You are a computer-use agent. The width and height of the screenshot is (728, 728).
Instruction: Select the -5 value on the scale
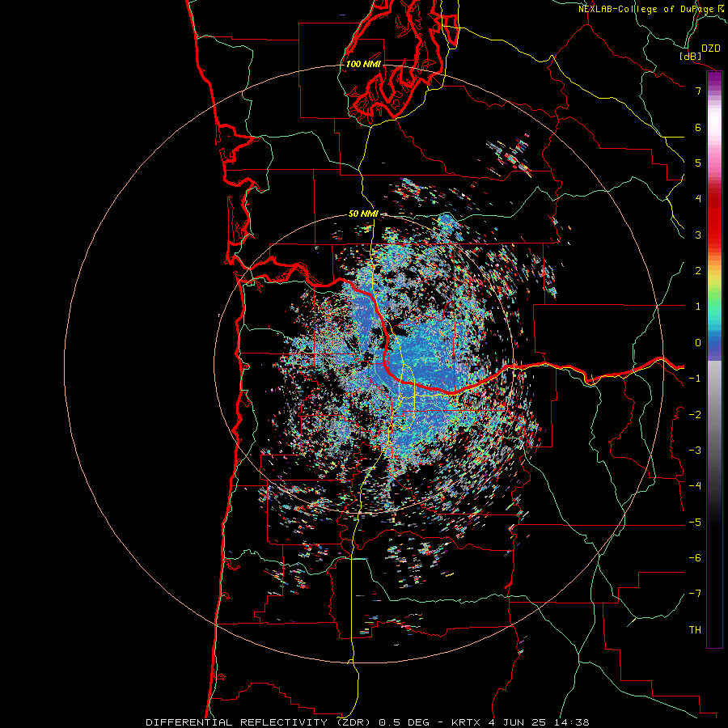pos(695,523)
